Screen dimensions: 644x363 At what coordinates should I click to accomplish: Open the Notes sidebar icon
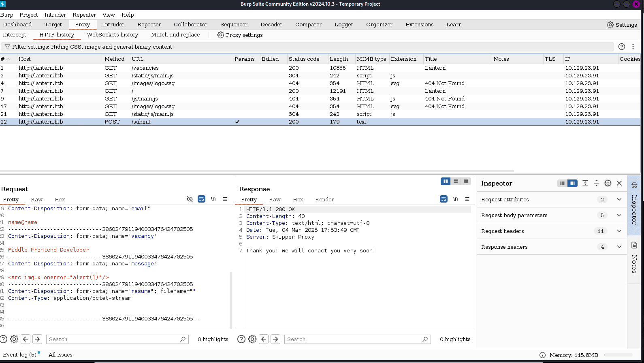634,245
